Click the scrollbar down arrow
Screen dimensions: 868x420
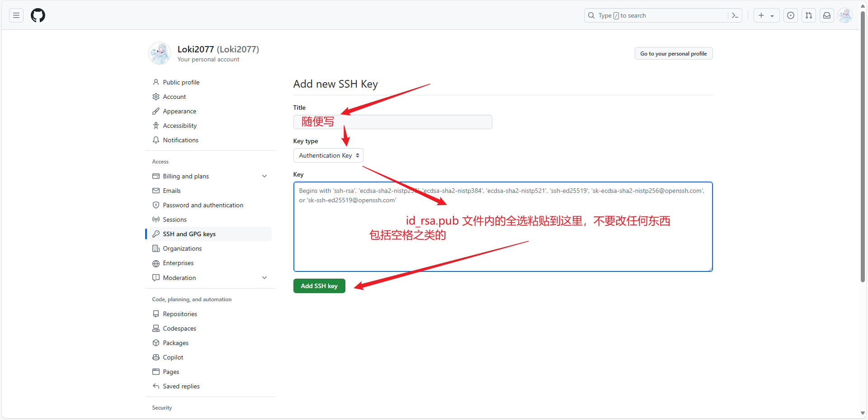863,413
